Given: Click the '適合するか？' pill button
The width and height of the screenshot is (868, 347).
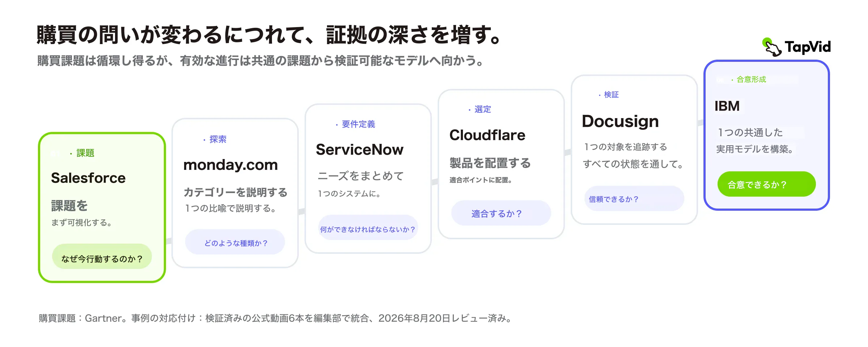Looking at the screenshot, I should tap(501, 213).
